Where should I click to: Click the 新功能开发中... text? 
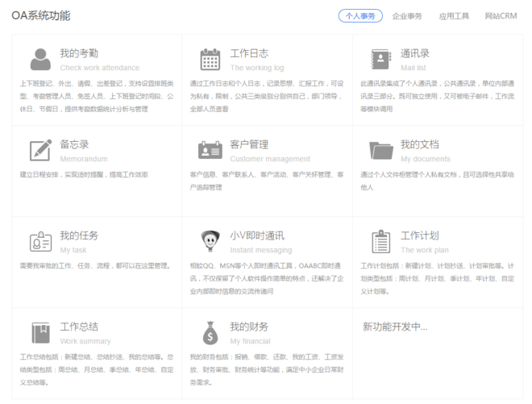click(x=395, y=327)
